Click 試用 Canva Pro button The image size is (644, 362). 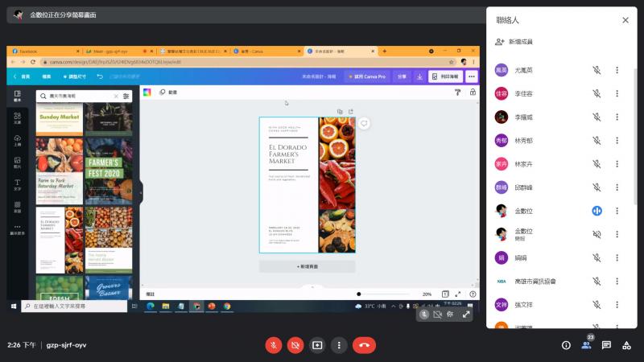[x=367, y=76]
